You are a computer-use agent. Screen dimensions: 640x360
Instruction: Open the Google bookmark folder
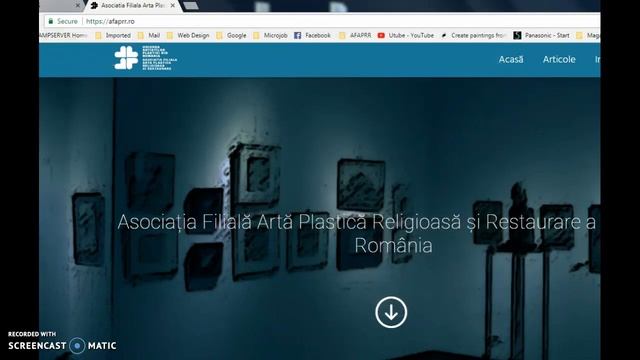click(x=231, y=36)
